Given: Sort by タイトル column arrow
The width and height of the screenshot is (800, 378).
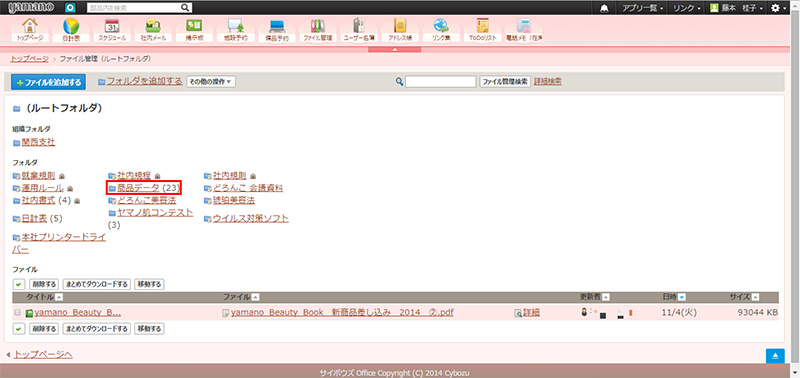Looking at the screenshot, I should pos(59,297).
